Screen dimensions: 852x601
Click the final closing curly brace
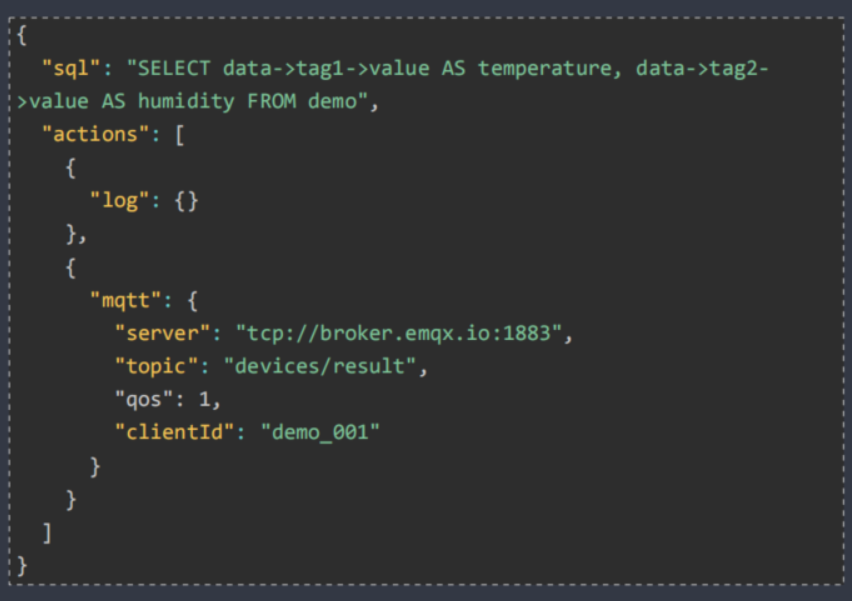22,566
